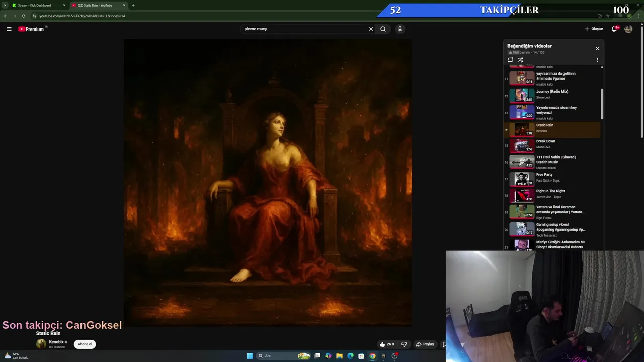Viewport: 644px width, 362px height.
Task: Open playlist three-dot options menu
Action: click(x=597, y=60)
